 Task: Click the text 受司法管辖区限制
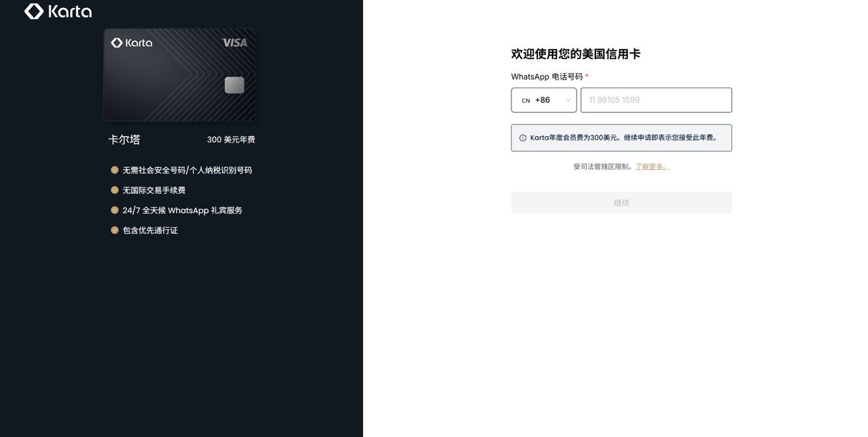(603, 166)
